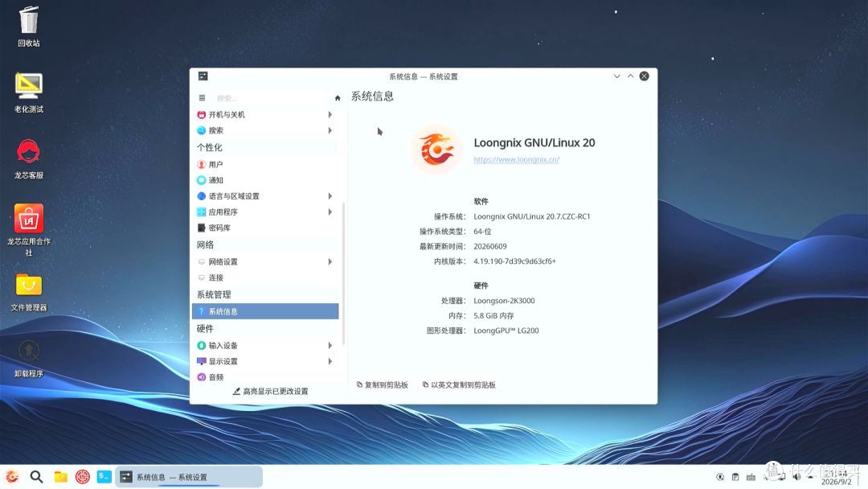Click the volume speaker icon in system tray
Screen dimensions: 868x489
tap(797, 477)
